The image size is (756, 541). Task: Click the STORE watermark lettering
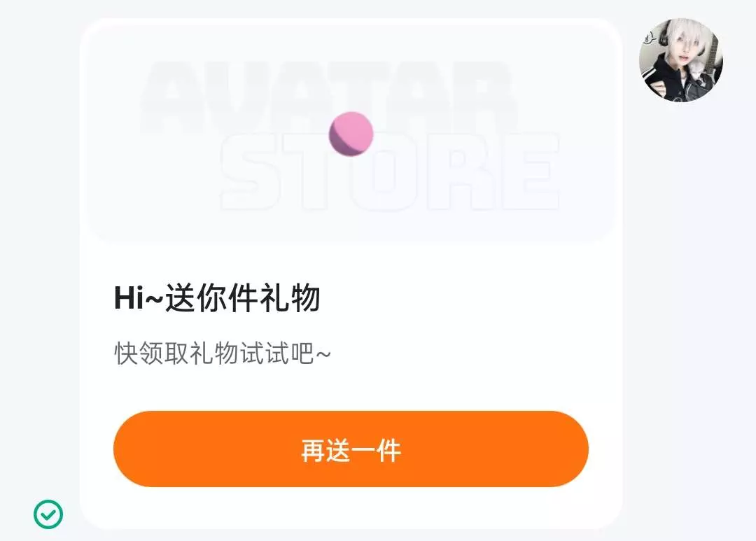tap(390, 172)
